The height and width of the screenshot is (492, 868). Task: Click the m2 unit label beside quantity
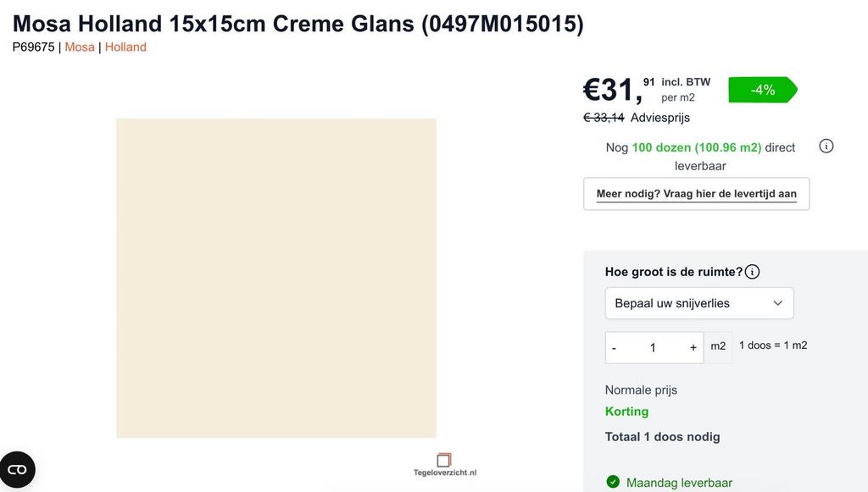point(718,346)
